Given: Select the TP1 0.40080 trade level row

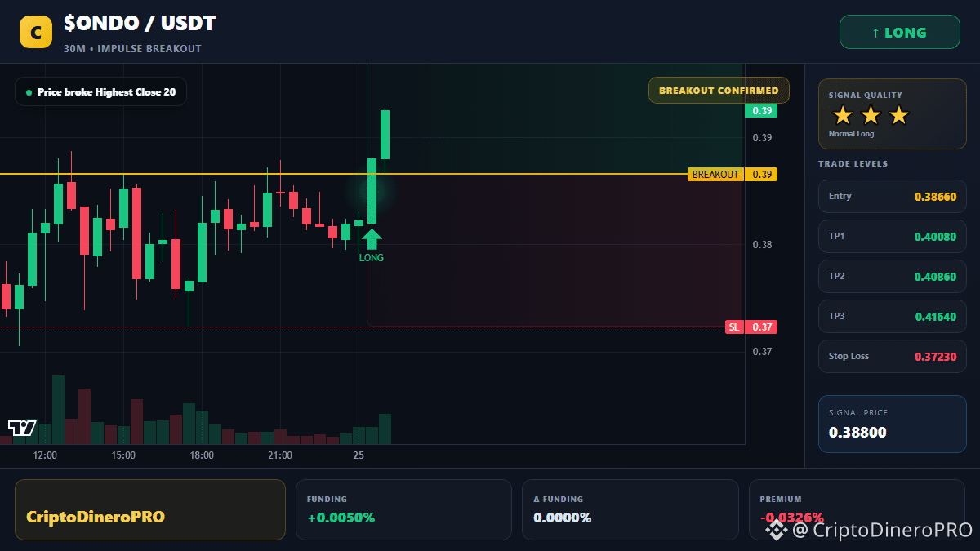Looking at the screenshot, I should pos(893,237).
